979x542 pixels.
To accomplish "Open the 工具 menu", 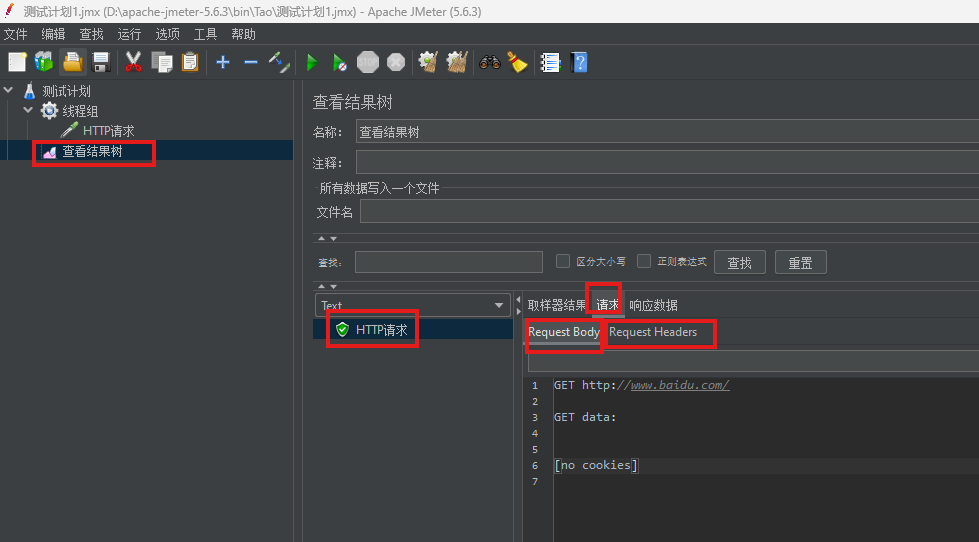I will (x=205, y=34).
